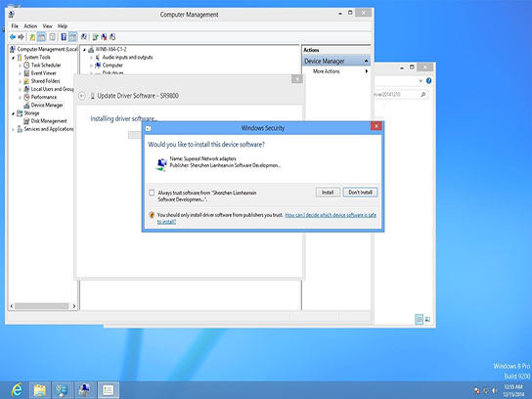Viewport: 532px width, 399px height.
Task: Click the search magnifier in the background Explorer window
Action: [x=423, y=94]
